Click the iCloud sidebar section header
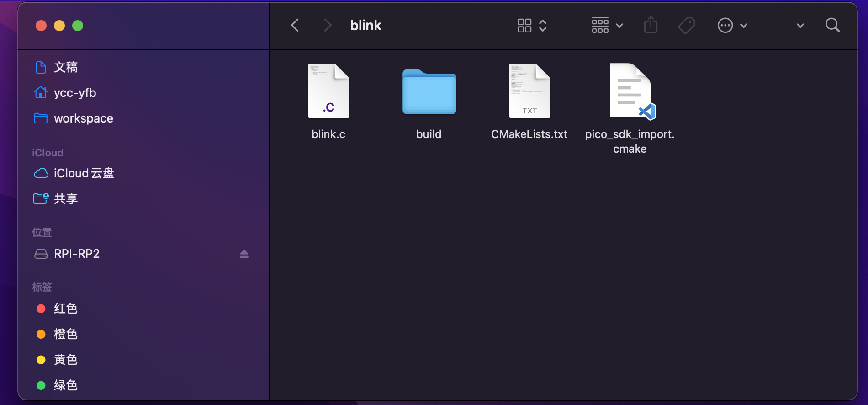Image resolution: width=868 pixels, height=405 pixels. (x=48, y=153)
